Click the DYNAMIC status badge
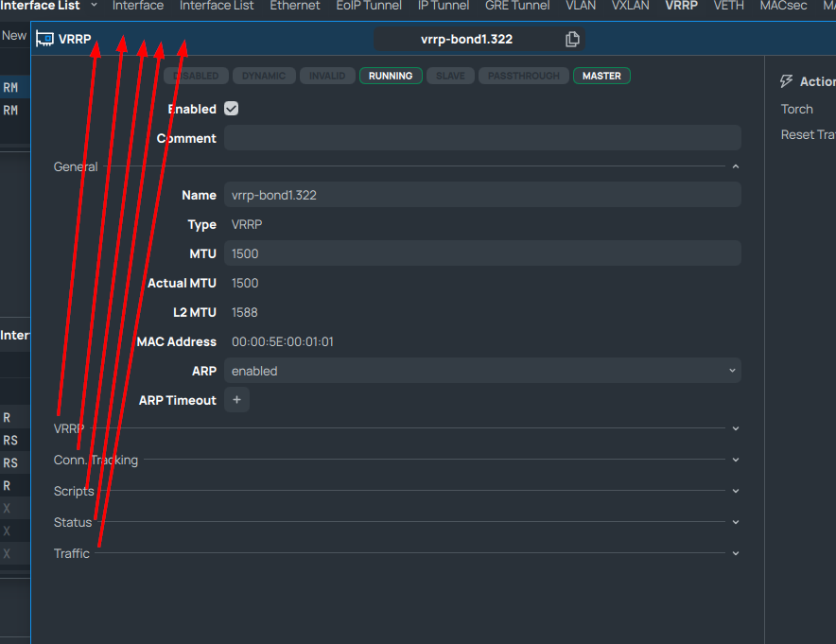836x644 pixels. coord(264,76)
